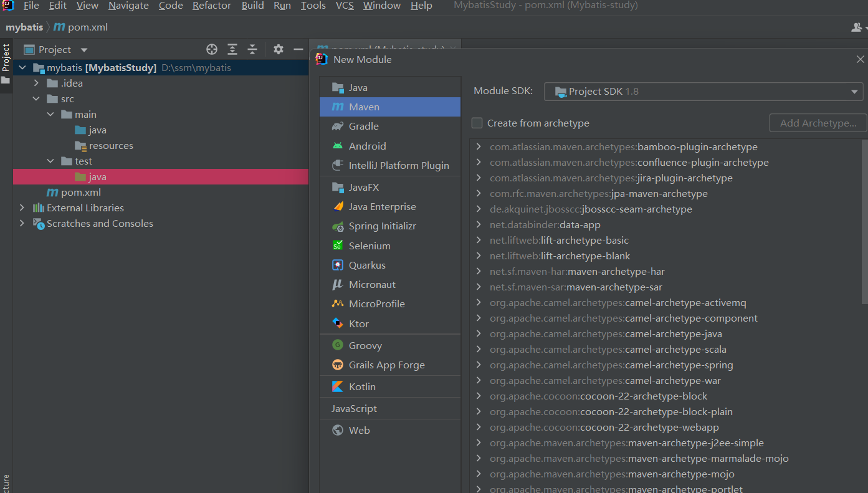This screenshot has height=493, width=868.
Task: Close the New Module dialog
Action: click(x=860, y=60)
